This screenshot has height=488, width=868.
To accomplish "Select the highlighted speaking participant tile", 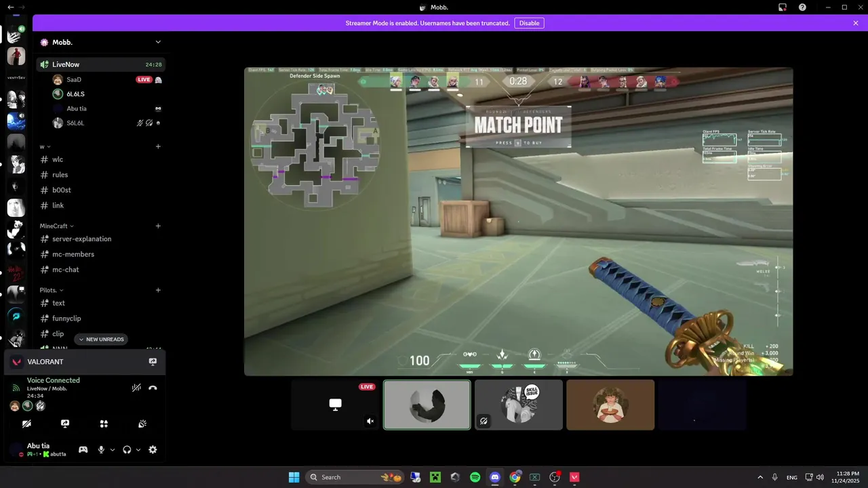I will tap(427, 405).
